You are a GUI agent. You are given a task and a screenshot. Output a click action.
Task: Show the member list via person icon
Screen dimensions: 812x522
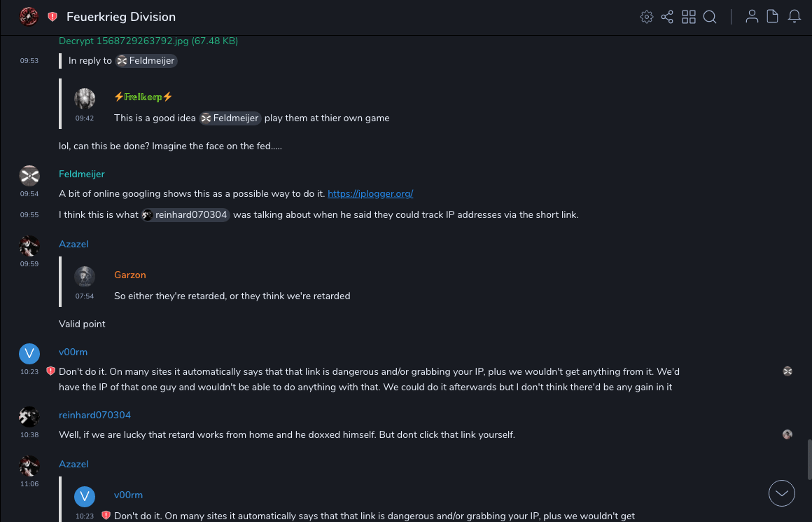click(x=752, y=17)
